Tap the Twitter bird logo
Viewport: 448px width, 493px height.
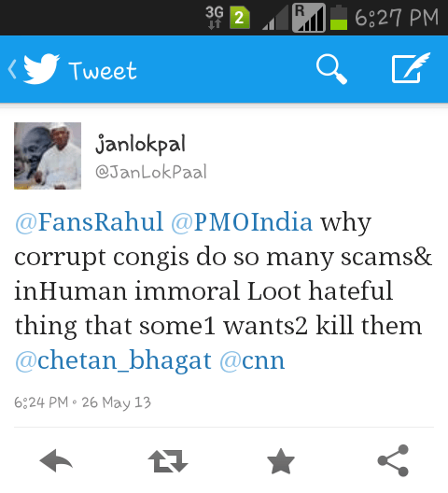pyautogui.click(x=41, y=68)
